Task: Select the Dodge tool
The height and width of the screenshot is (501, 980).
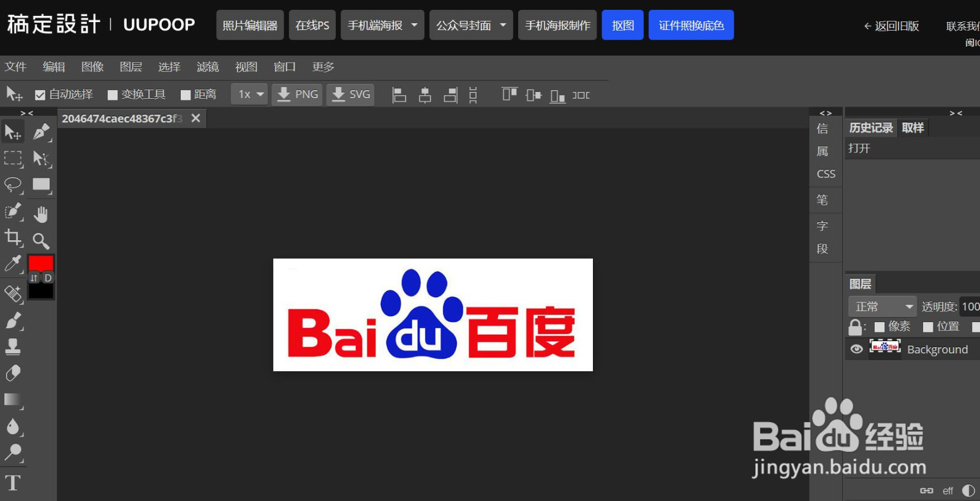Action: (x=13, y=453)
